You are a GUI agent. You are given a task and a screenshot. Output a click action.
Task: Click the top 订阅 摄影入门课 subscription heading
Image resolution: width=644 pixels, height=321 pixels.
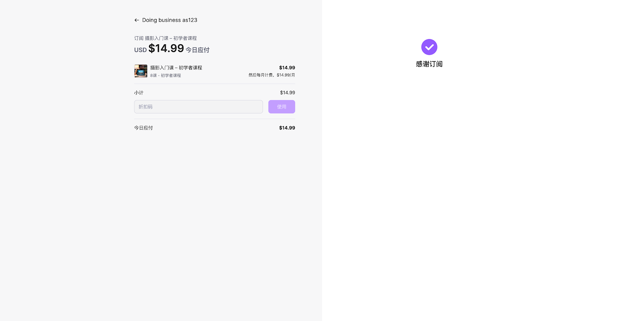click(x=165, y=38)
